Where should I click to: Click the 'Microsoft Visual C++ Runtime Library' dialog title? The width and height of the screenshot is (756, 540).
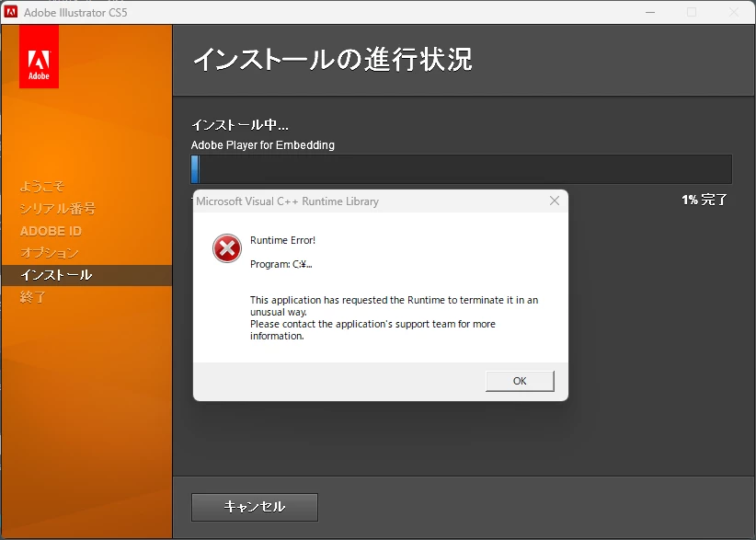tap(287, 201)
